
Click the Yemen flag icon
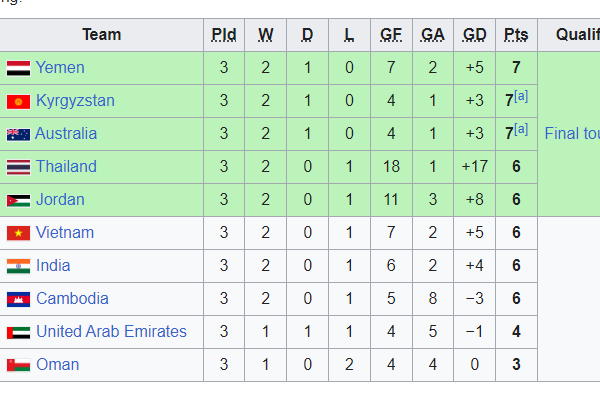pos(18,68)
